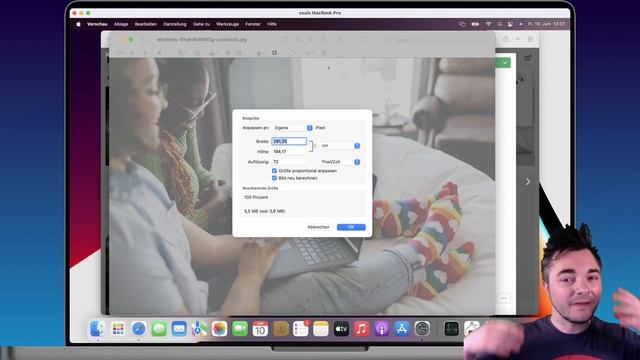Click the menu bar date and time

546,24
